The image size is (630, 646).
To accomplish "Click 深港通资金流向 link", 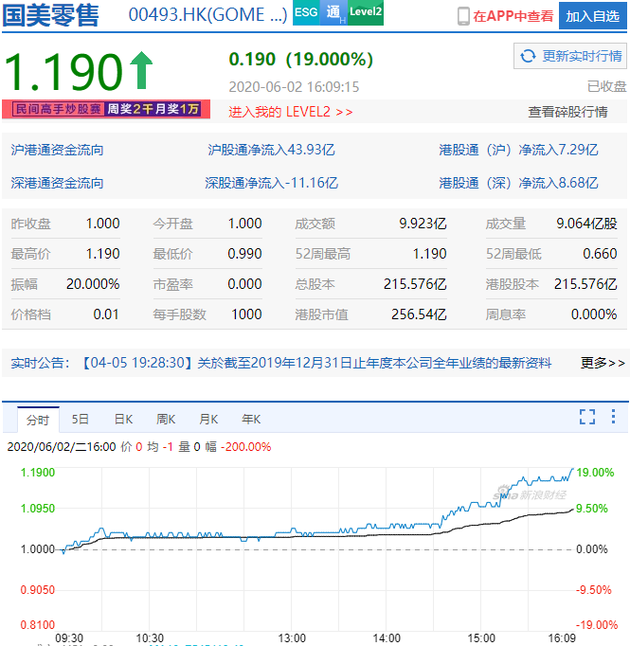I will tap(57, 183).
